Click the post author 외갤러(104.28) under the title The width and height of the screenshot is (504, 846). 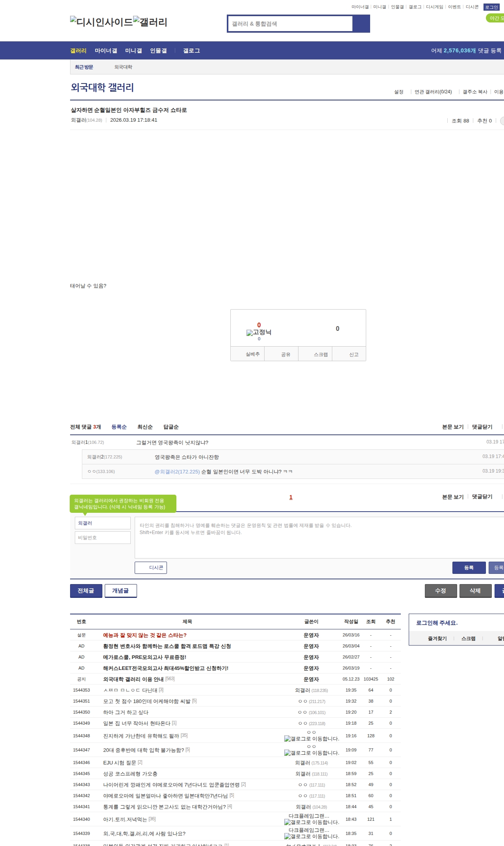[87, 120]
